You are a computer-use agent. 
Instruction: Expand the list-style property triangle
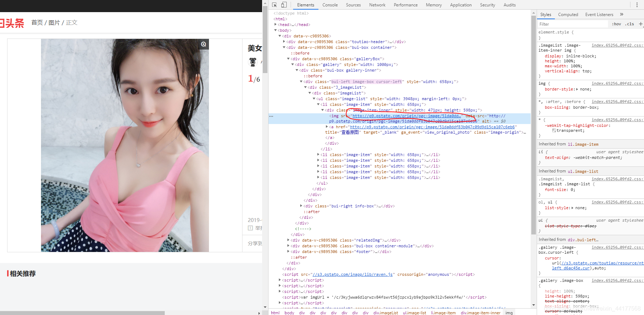573,208
